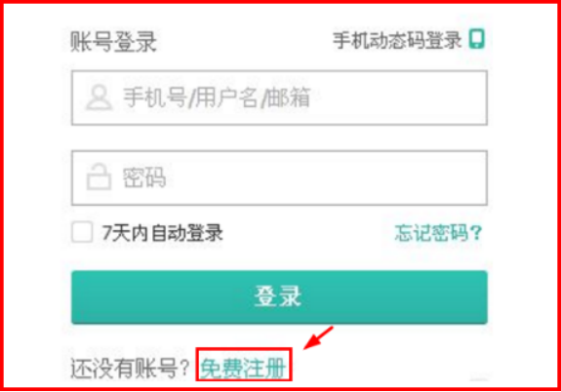Viewport: 561px width, 392px height.
Task: Click the 登录 text inside the green button
Action: click(x=278, y=296)
